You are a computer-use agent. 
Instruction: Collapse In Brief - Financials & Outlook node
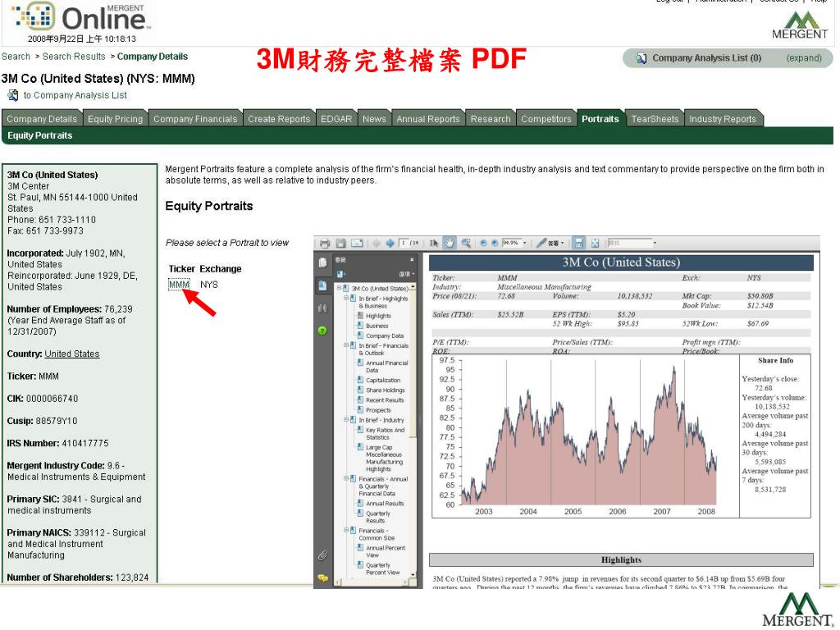346,345
